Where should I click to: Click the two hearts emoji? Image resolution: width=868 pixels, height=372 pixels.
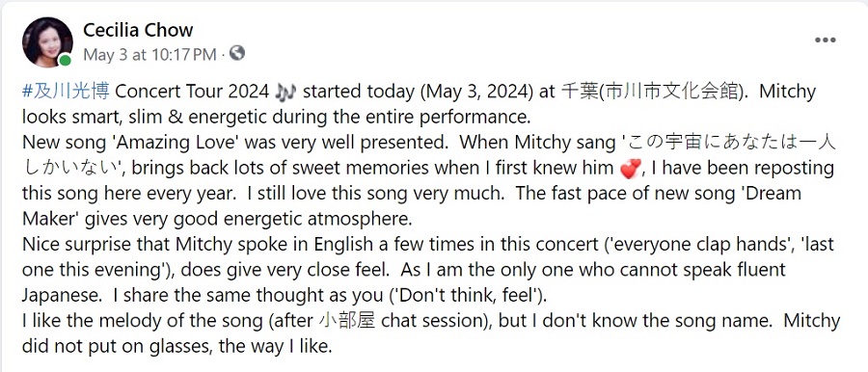(630, 169)
